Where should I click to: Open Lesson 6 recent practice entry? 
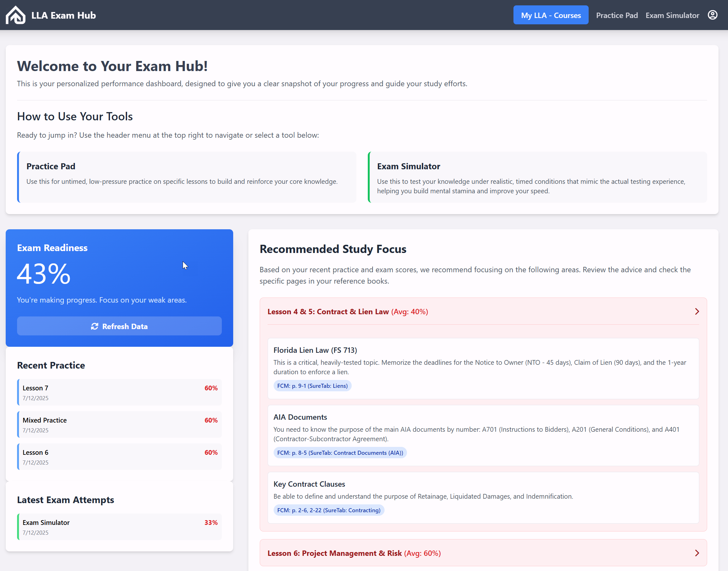click(119, 457)
